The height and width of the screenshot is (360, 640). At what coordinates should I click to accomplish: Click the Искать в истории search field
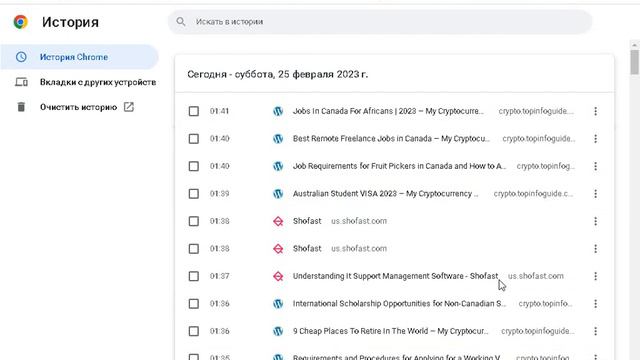click(380, 22)
